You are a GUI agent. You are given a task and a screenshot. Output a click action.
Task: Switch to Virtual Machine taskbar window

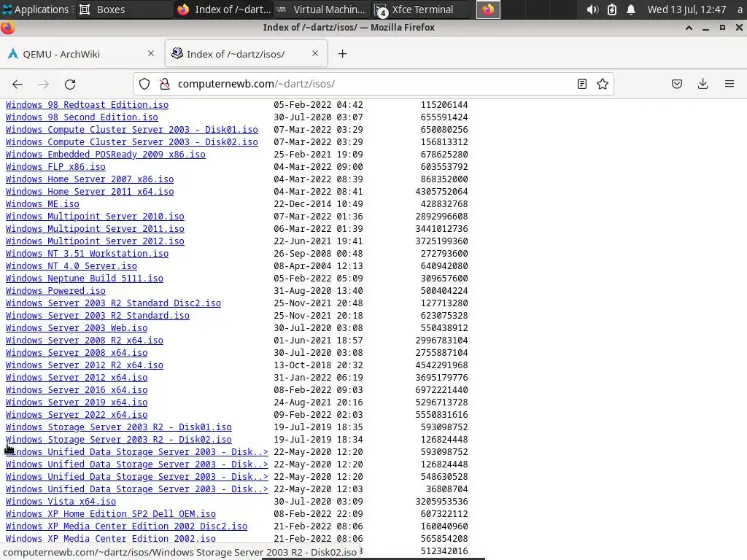pos(322,9)
